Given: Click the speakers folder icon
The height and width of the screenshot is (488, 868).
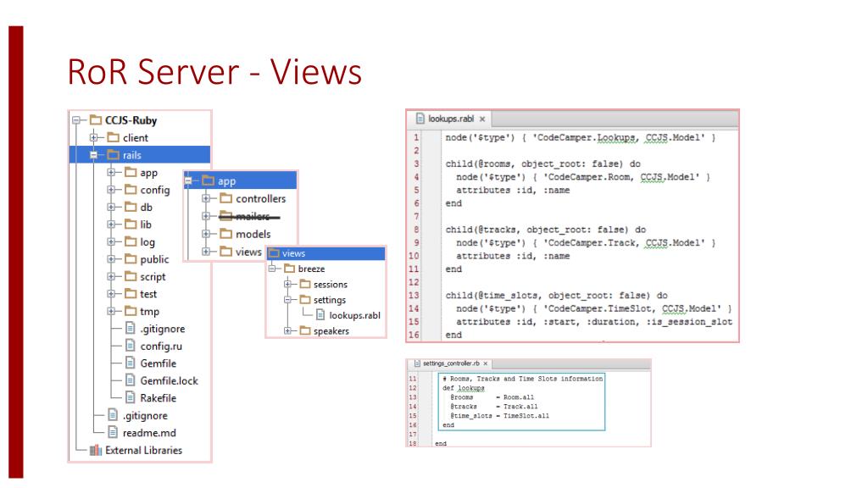Looking at the screenshot, I should (x=305, y=330).
